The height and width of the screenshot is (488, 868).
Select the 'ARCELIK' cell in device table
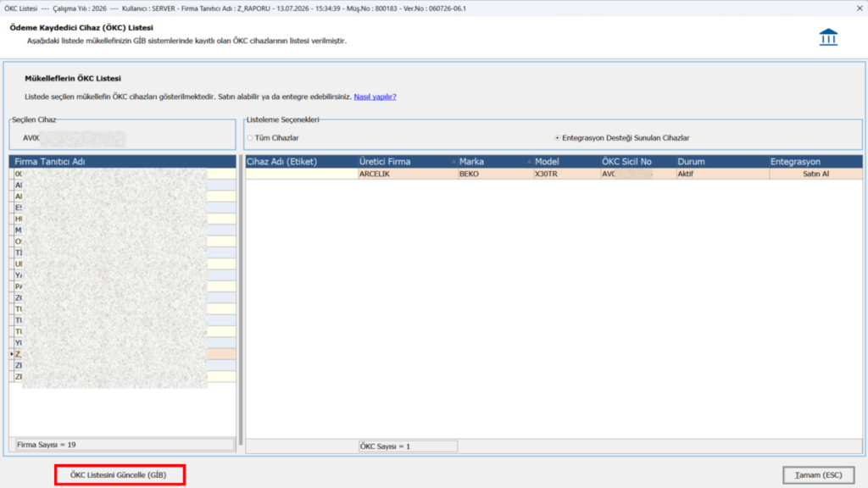pyautogui.click(x=408, y=174)
